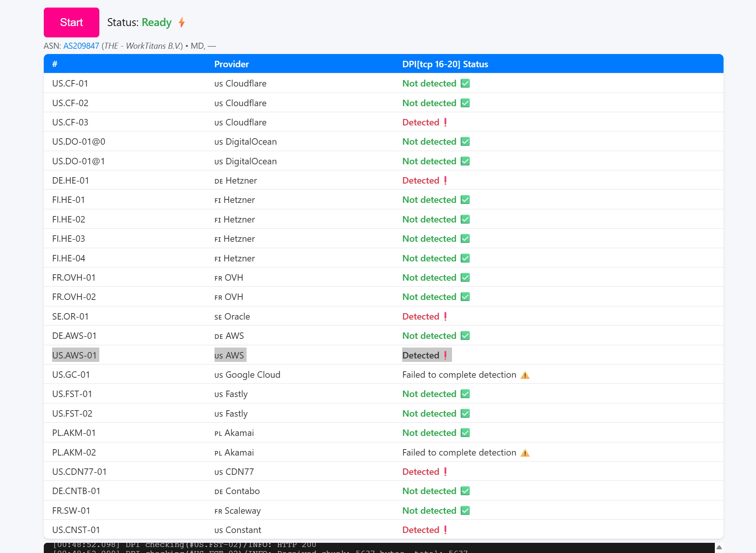Open the AS209847 ASN link
Image resolution: width=756 pixels, height=553 pixels.
point(81,46)
